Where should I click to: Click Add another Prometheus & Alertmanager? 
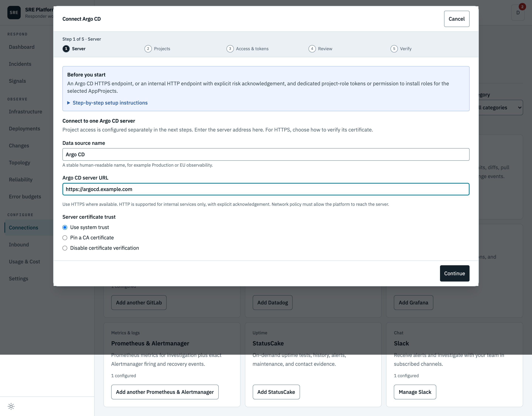(x=165, y=392)
